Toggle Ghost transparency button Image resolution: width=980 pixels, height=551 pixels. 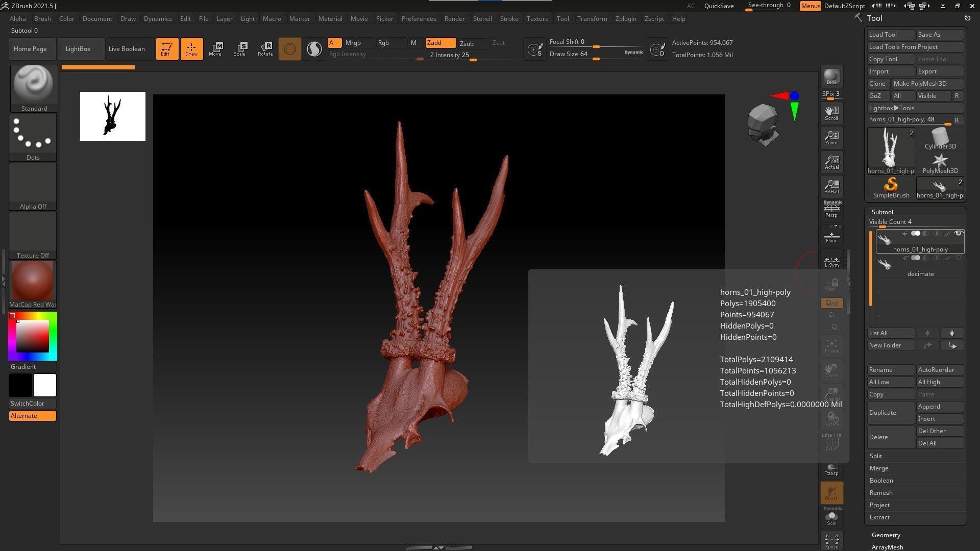click(x=831, y=493)
